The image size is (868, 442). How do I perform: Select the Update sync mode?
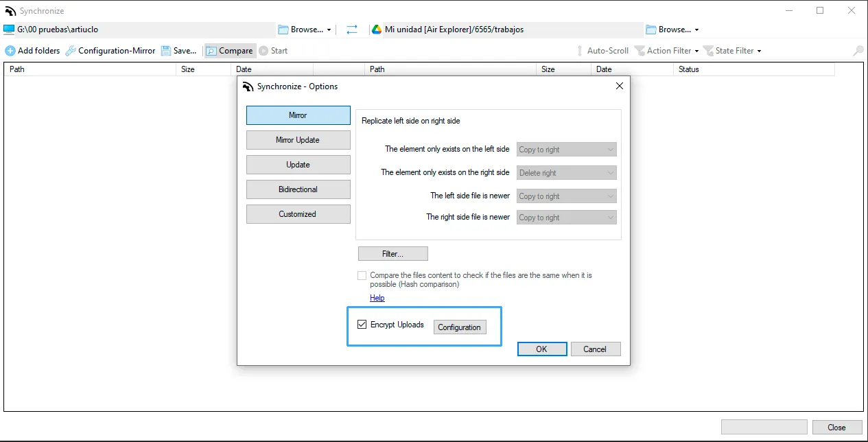tap(298, 165)
